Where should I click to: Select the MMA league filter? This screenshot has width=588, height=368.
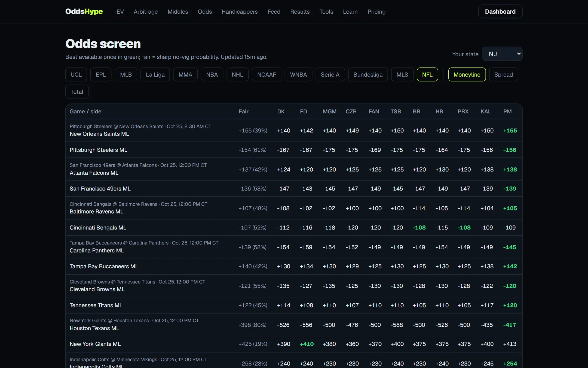(x=185, y=74)
